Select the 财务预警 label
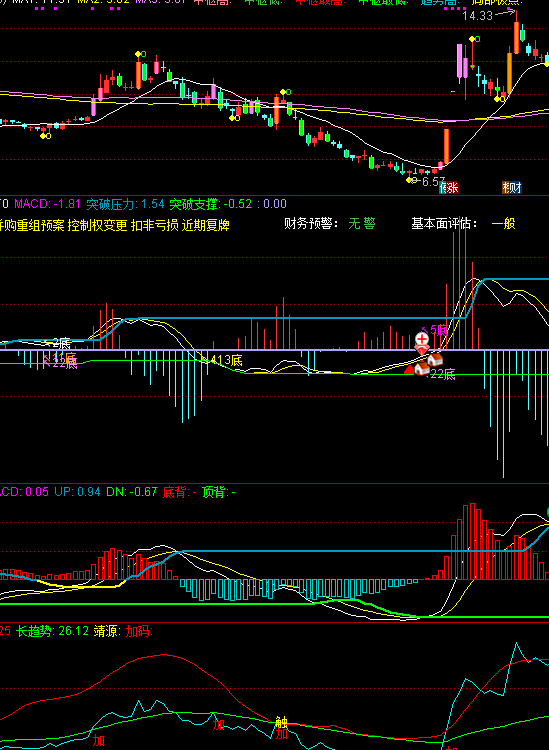The height and width of the screenshot is (750, 549). click(x=311, y=223)
